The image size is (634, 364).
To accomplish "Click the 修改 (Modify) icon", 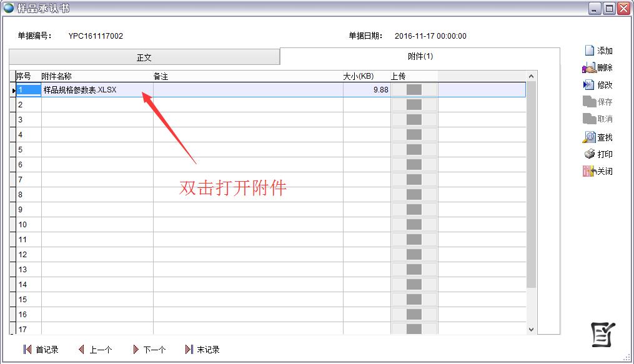I will [590, 85].
